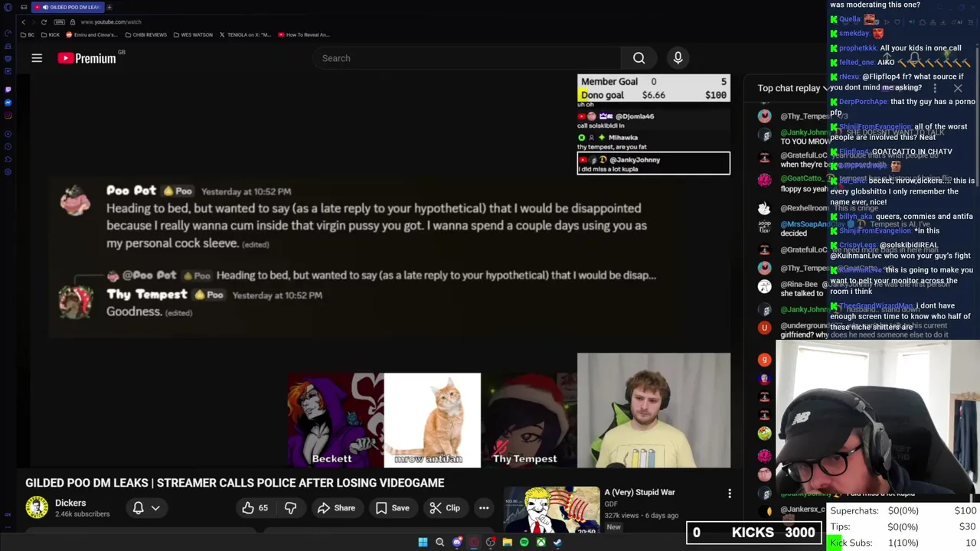The width and height of the screenshot is (980, 551).
Task: Open Opera GX from the taskbar
Action: [x=473, y=543]
